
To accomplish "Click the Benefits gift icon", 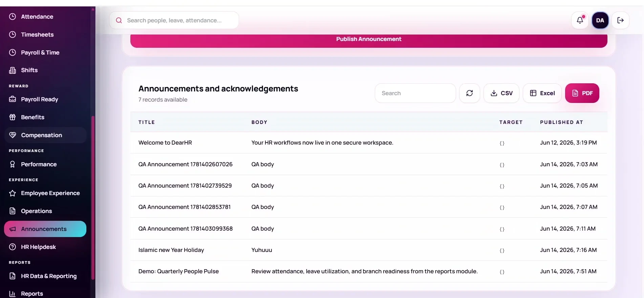I will coord(13,117).
